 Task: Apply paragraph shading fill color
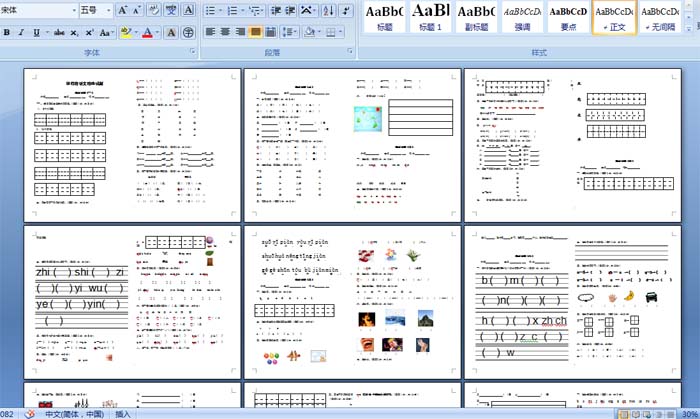309,32
